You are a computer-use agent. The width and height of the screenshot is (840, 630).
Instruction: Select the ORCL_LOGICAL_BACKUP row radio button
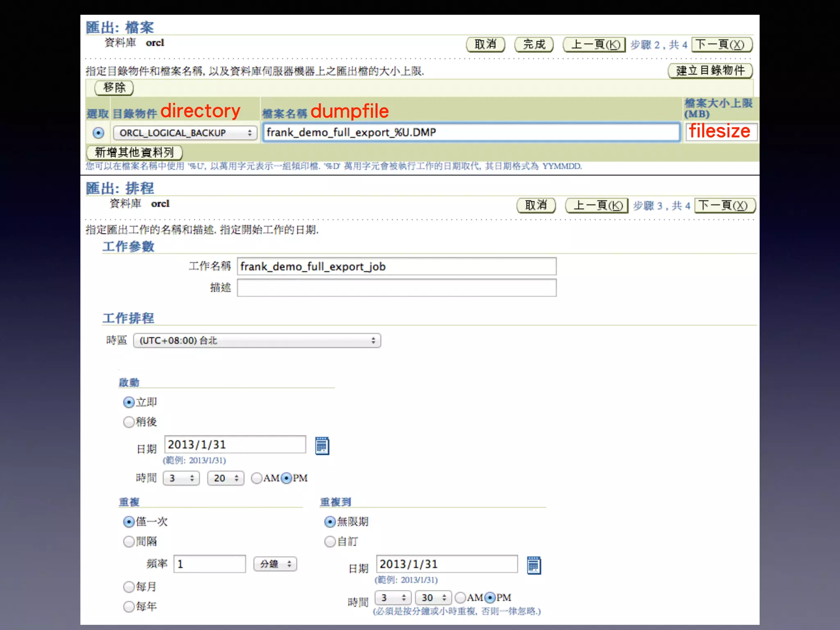point(98,133)
